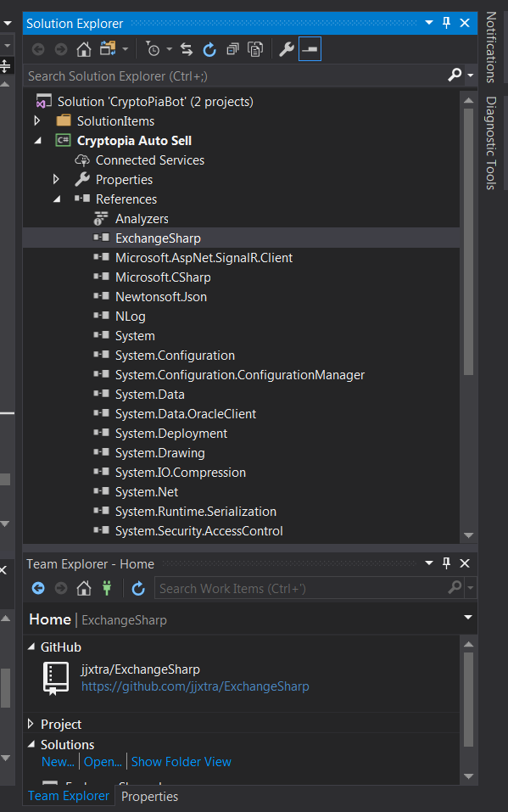The height and width of the screenshot is (812, 508).
Task: Click the ExchangeSharp GitHub repository link
Action: 195,686
